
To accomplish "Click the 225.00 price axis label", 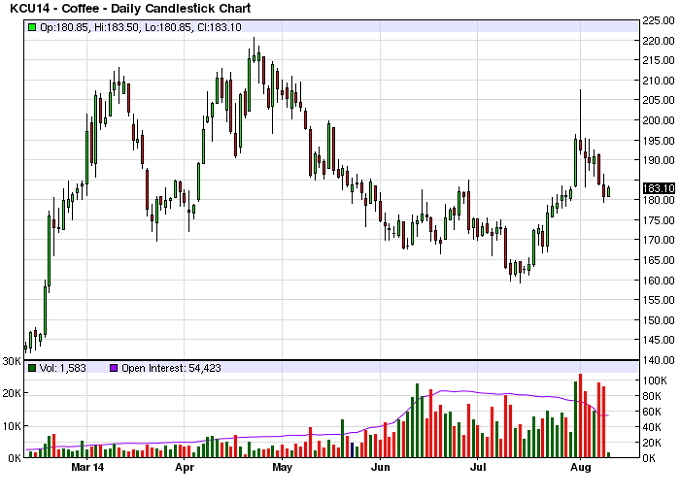I will 658,21.
